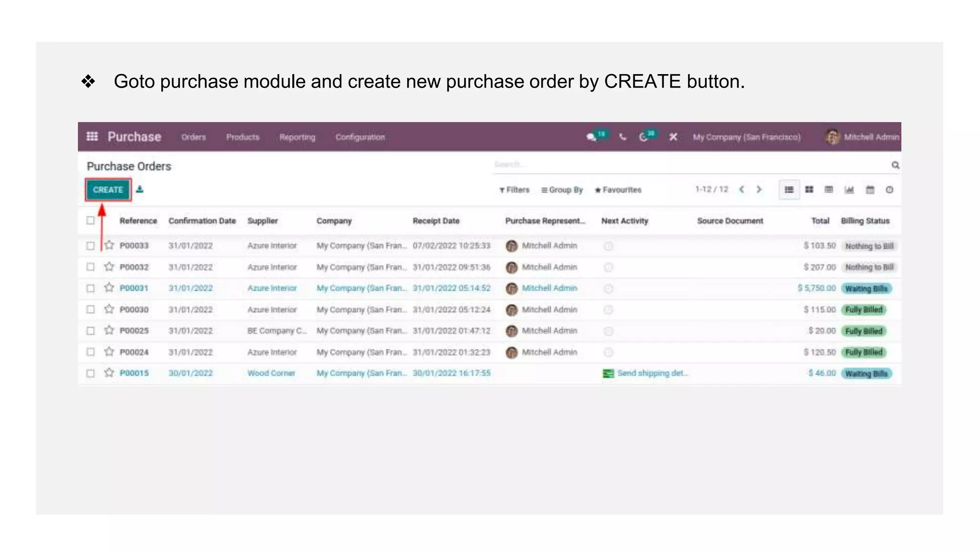The width and height of the screenshot is (980, 551).
Task: Click the phone call icon
Action: click(622, 137)
